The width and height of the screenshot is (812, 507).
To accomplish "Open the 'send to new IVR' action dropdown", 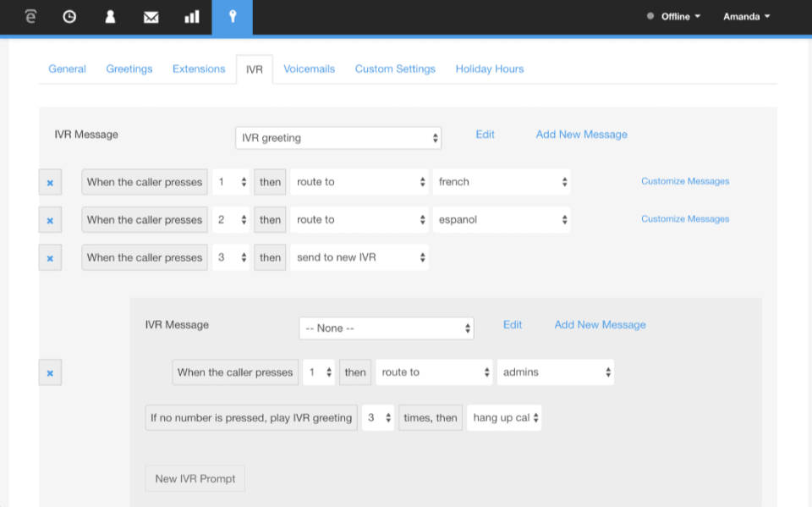I will pos(359,257).
